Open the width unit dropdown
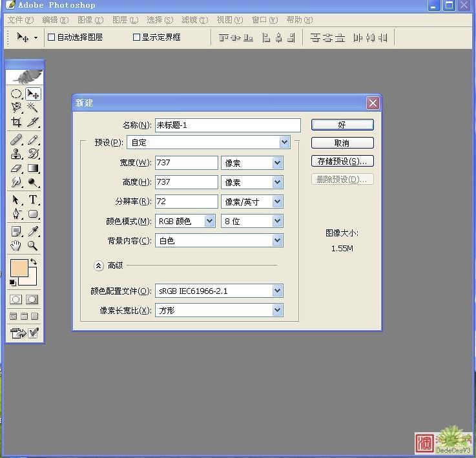 click(277, 163)
